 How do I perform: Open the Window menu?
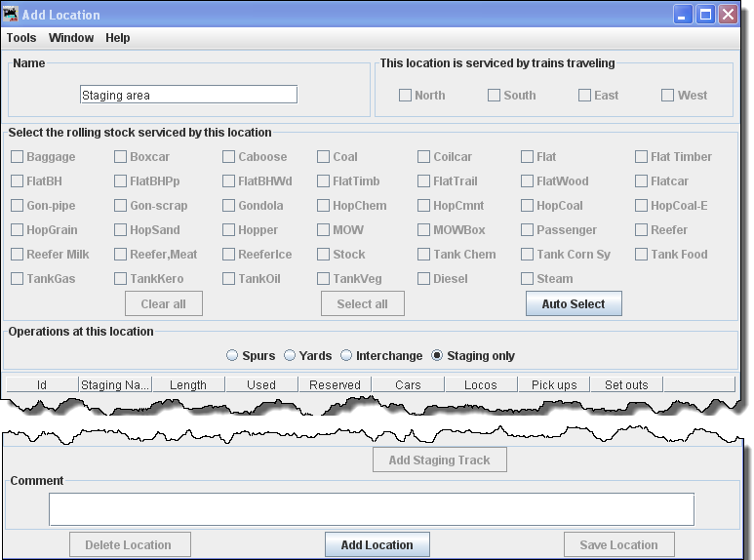pyautogui.click(x=71, y=38)
